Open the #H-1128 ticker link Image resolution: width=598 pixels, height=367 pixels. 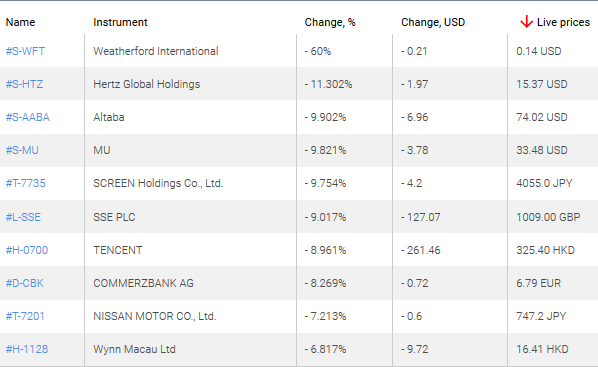tap(27, 349)
